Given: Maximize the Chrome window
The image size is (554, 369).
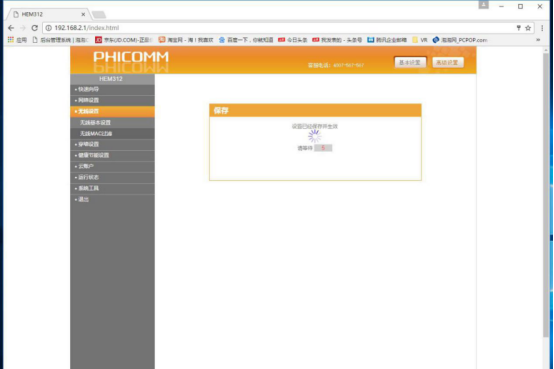Looking at the screenshot, I should tap(520, 6).
